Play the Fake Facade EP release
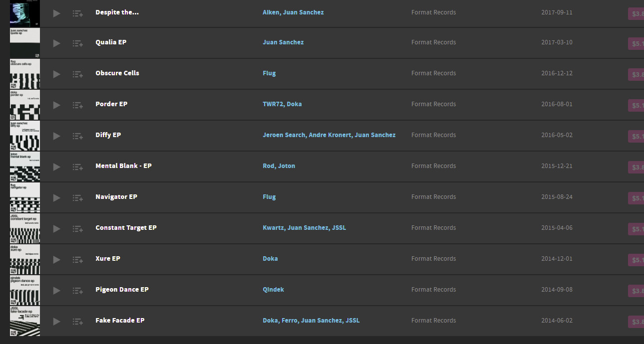 pos(56,322)
